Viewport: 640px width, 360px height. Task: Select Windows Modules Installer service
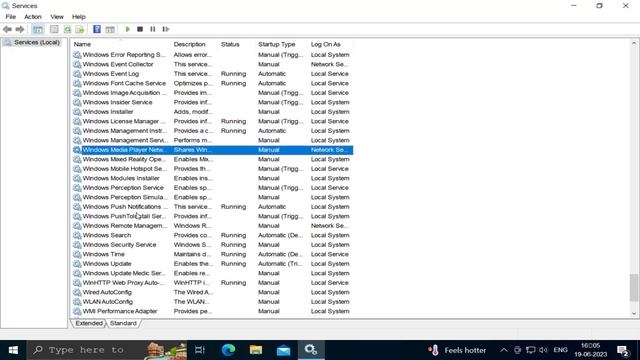pyautogui.click(x=213, y=178)
